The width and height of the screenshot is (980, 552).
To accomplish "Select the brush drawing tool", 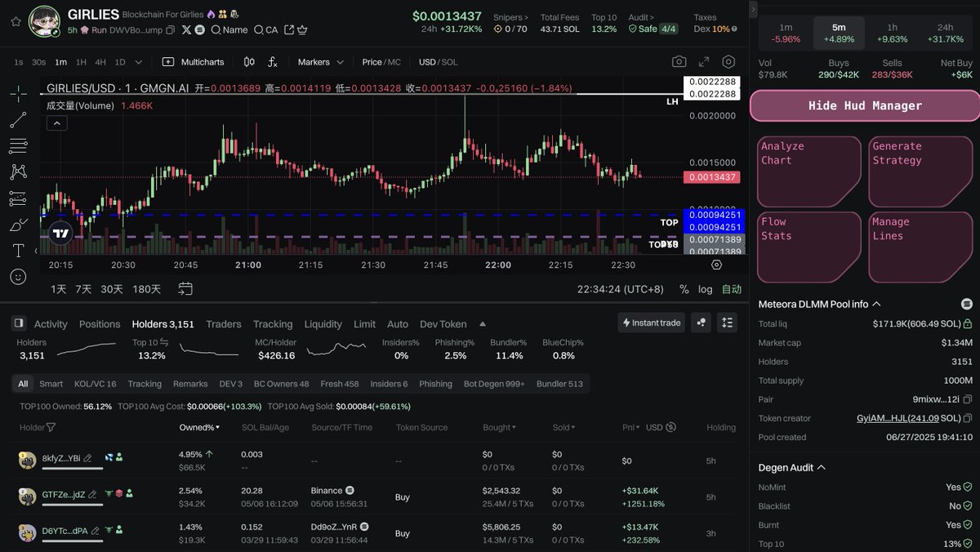I will coord(18,225).
